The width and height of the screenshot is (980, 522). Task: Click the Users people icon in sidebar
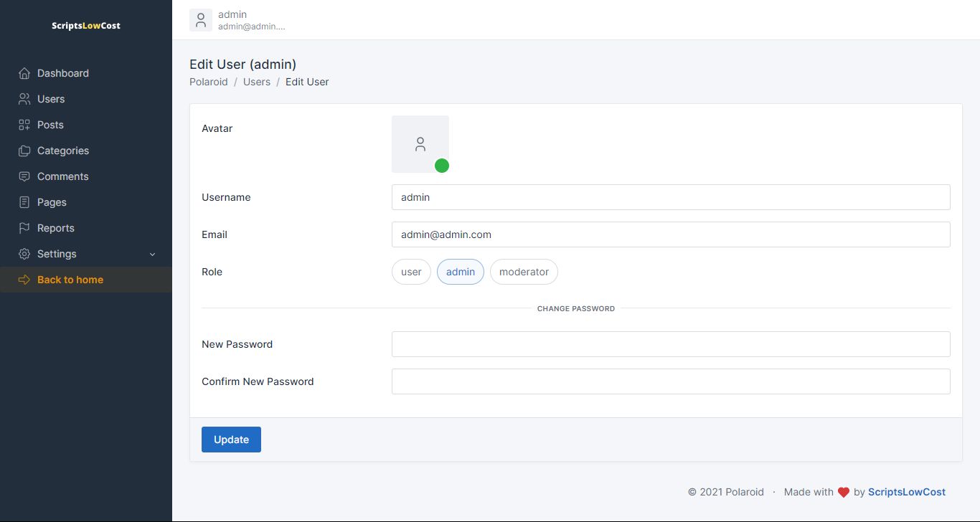[24, 99]
